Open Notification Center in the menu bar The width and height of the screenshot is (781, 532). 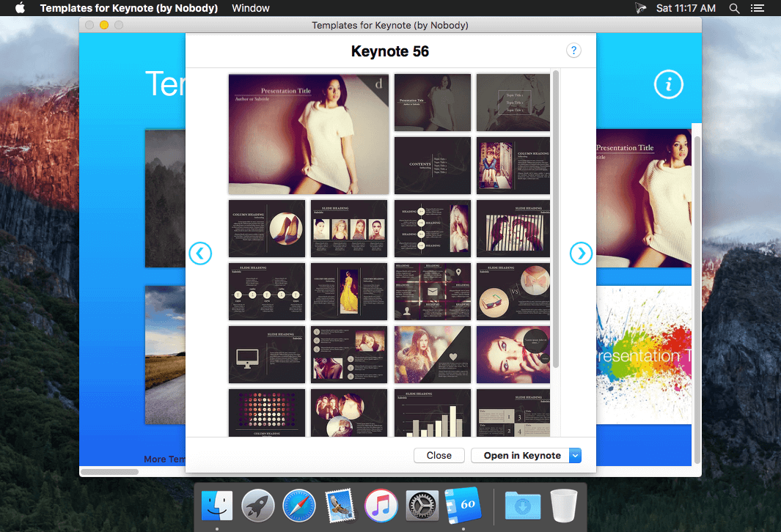[x=758, y=8]
